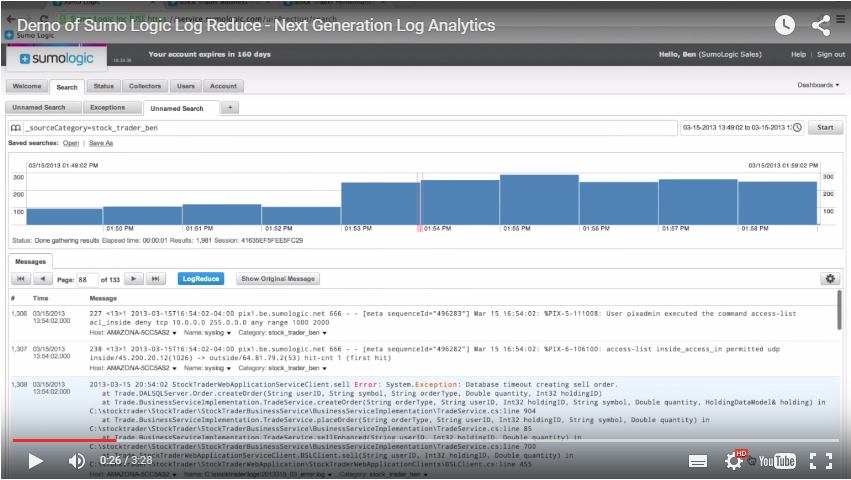The width and height of the screenshot is (851, 480).
Task: Click the Time column header
Action: click(41, 299)
